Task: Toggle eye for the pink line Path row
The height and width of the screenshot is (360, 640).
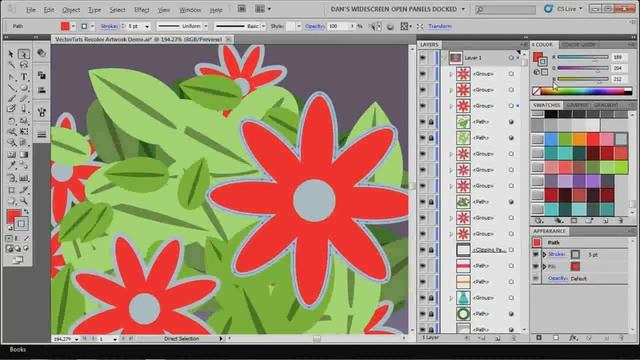Action: click(x=423, y=266)
